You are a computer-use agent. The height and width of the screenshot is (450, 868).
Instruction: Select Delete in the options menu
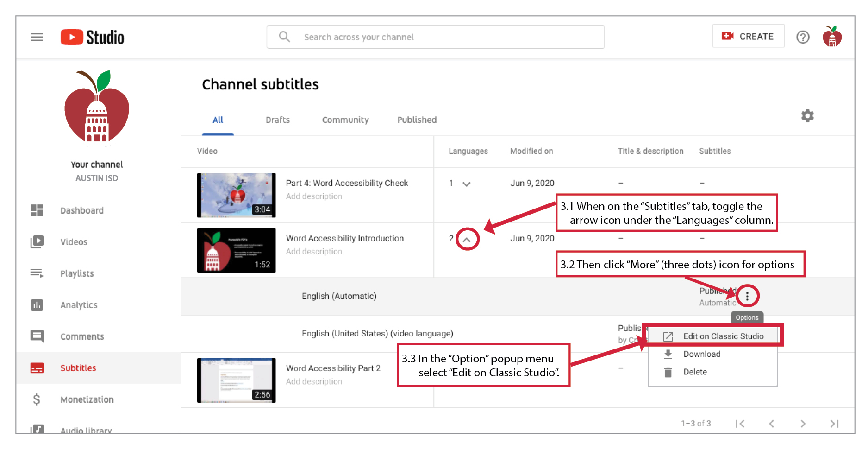(695, 372)
